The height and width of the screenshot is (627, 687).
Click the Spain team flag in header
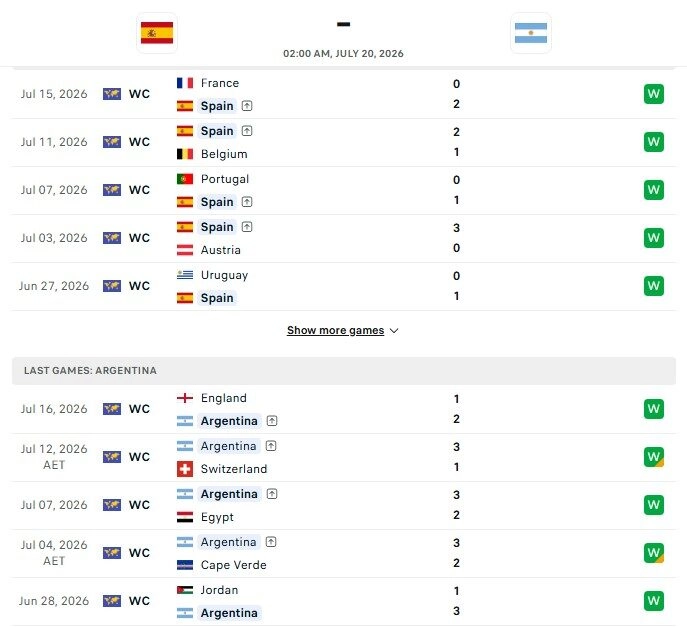(157, 33)
